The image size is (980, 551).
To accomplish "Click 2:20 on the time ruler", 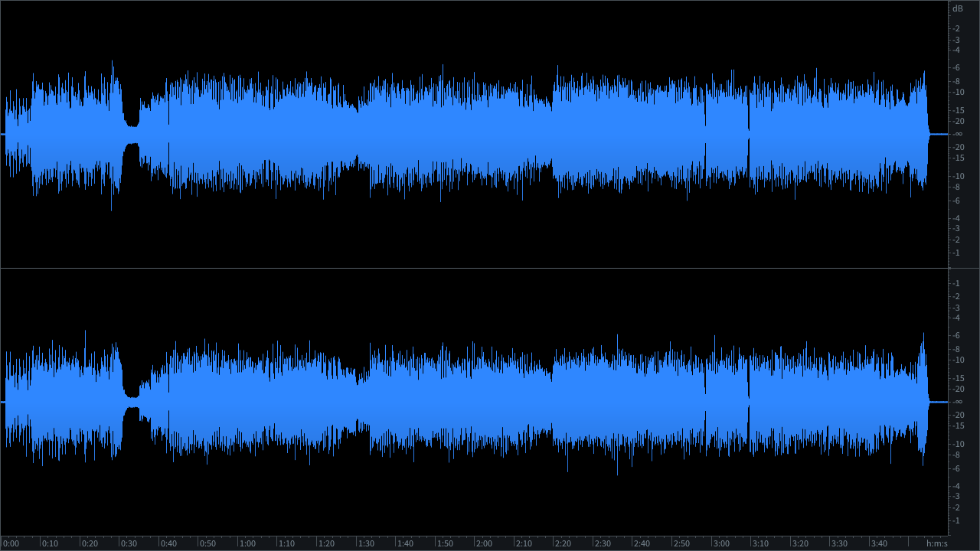I will tap(563, 543).
